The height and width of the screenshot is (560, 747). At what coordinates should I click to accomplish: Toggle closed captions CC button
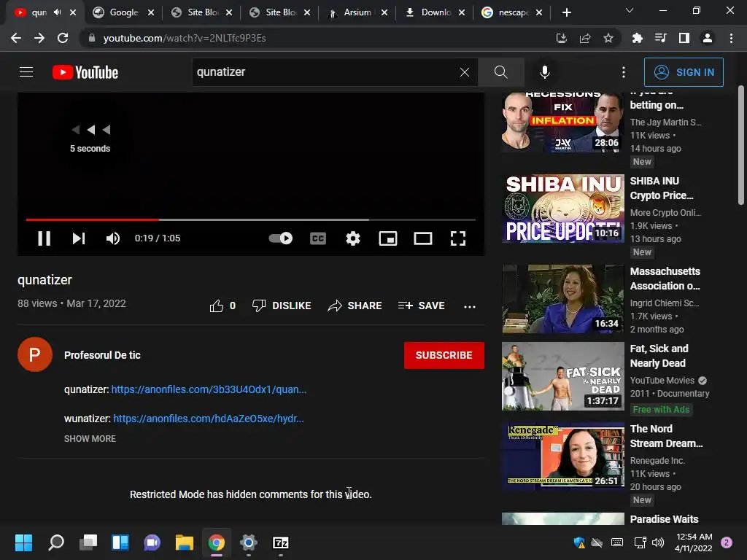tap(318, 238)
